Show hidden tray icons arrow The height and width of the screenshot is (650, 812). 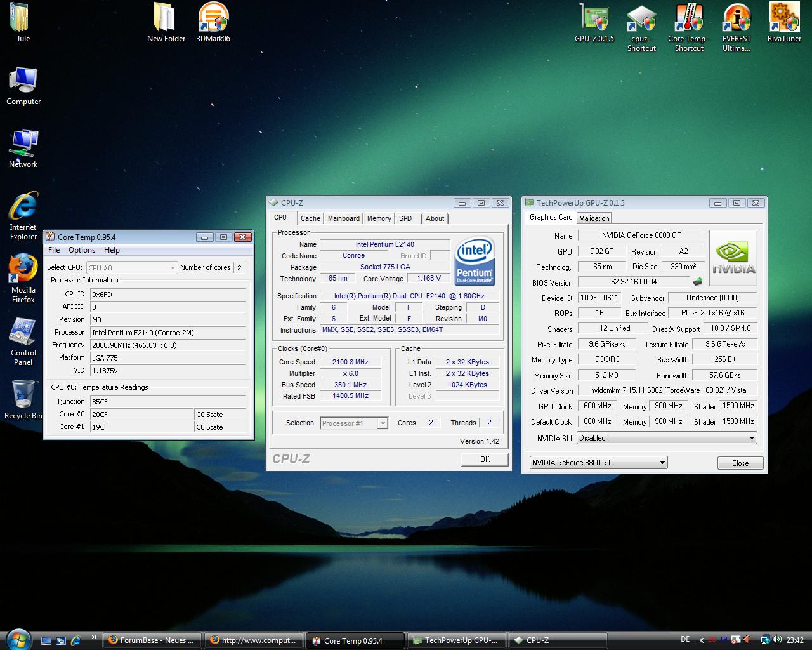pos(702,640)
